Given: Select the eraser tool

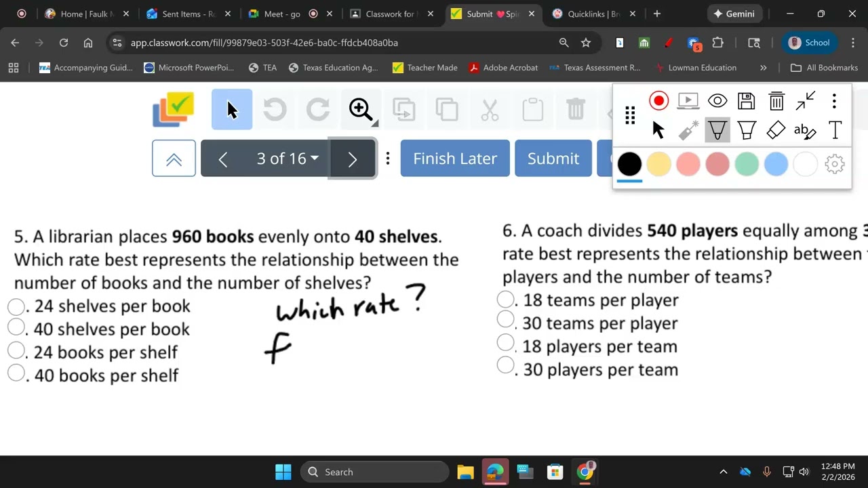Looking at the screenshot, I should pos(776,130).
